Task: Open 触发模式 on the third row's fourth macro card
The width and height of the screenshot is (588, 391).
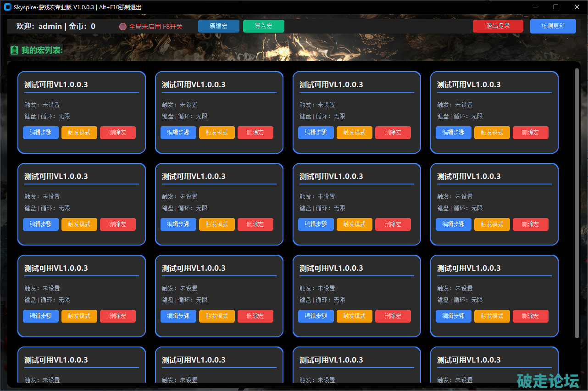Action: pyautogui.click(x=492, y=316)
